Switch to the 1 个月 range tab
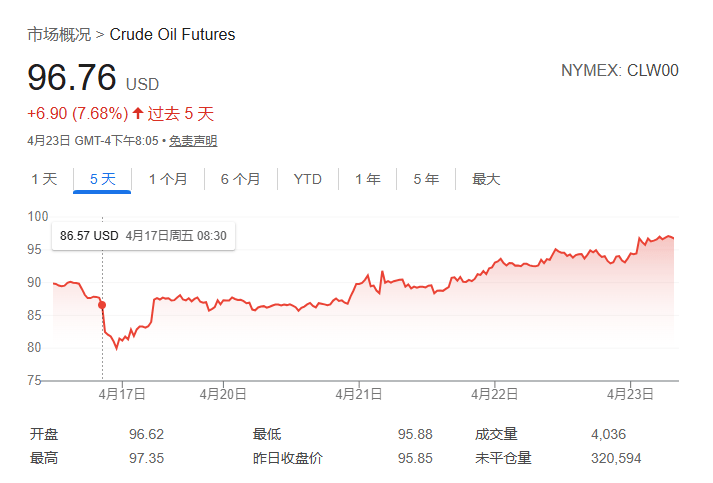Image resolution: width=713 pixels, height=483 pixels. tap(168, 180)
